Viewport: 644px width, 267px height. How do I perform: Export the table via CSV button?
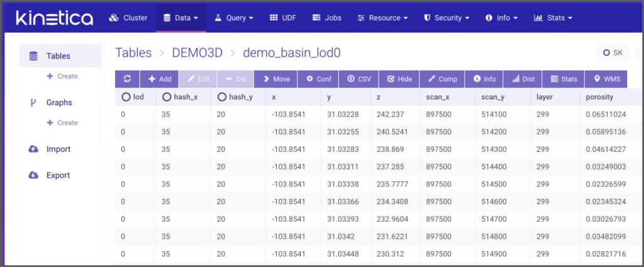click(x=359, y=79)
